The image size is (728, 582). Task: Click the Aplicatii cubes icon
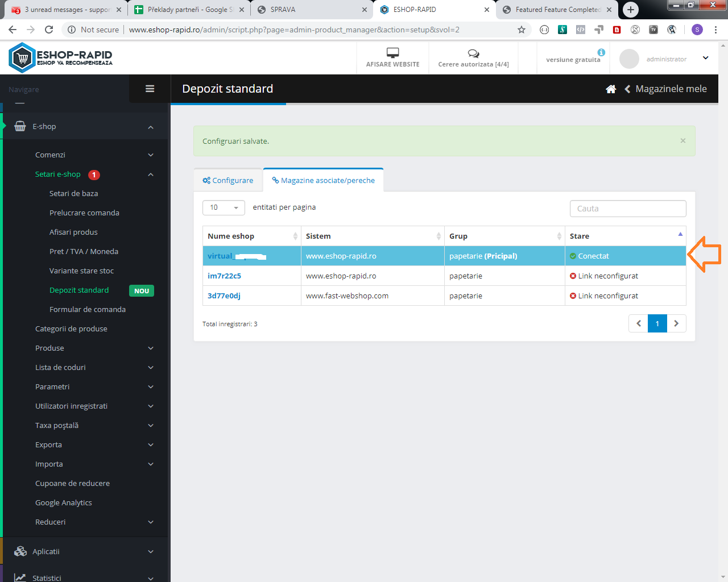tap(20, 551)
